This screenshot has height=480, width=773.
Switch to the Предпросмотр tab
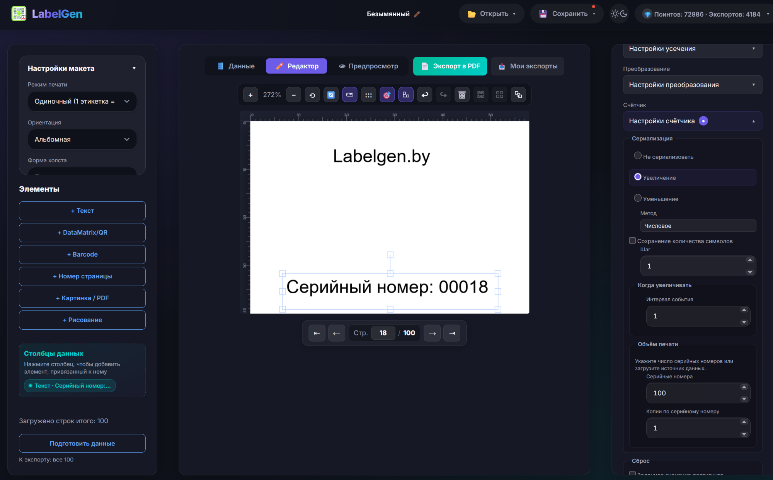point(368,66)
